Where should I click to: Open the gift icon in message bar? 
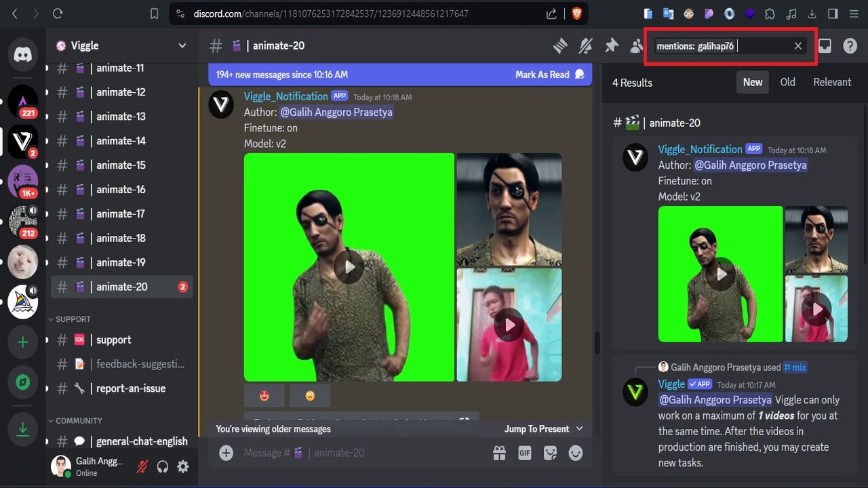[499, 453]
